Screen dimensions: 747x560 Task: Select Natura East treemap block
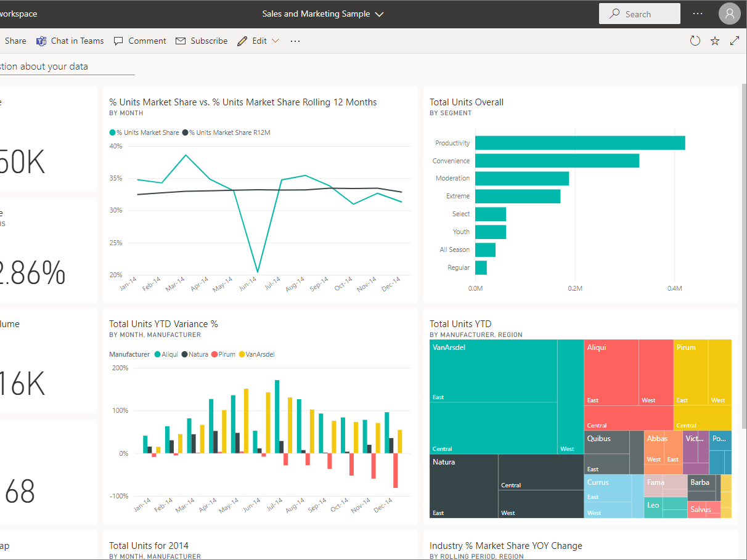pos(463,486)
